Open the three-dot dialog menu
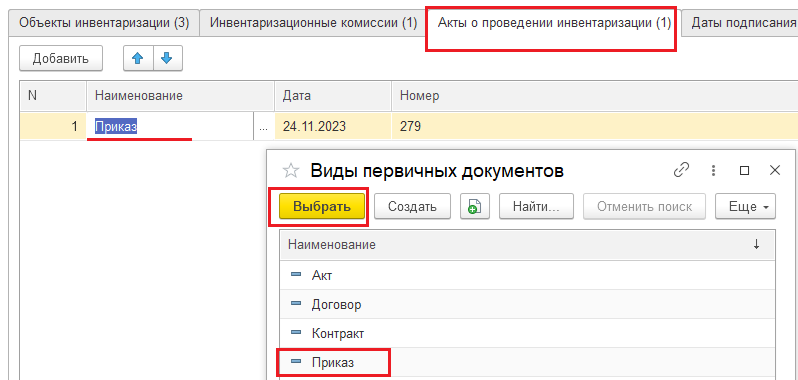The width and height of the screenshot is (798, 380). point(714,170)
